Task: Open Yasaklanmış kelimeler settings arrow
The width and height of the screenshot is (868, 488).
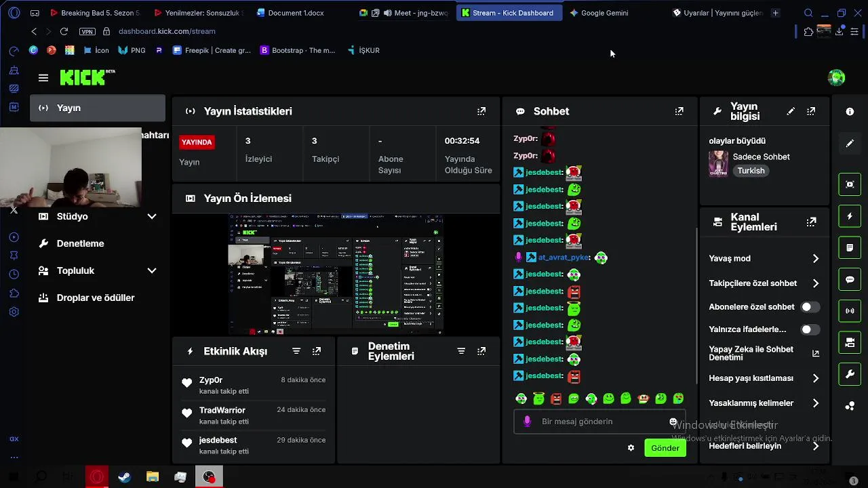Action: coord(815,403)
